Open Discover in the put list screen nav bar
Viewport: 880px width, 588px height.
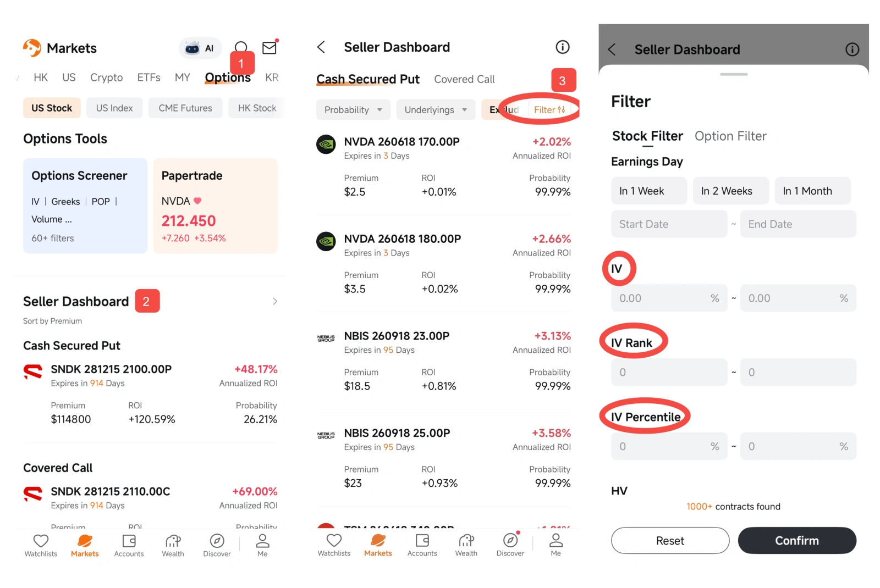510,545
